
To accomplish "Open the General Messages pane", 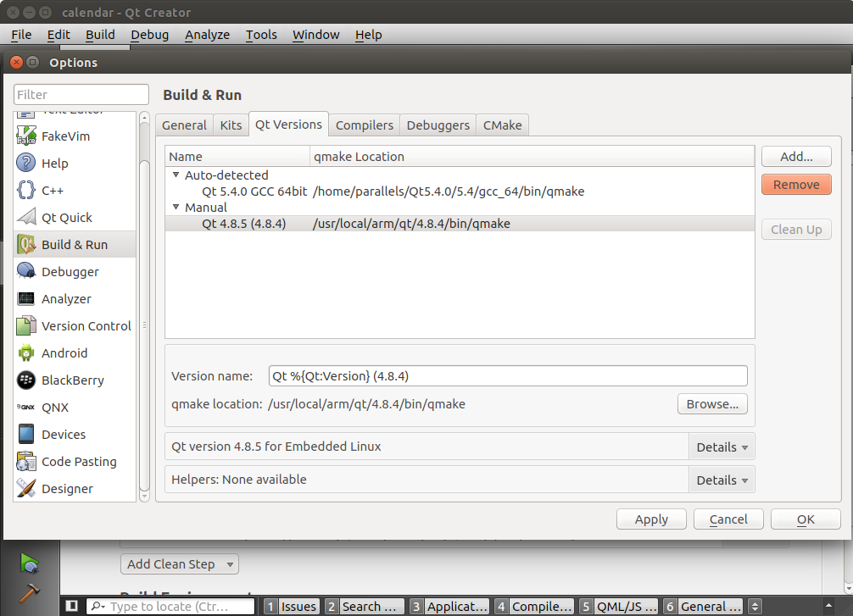I will pyautogui.click(x=704, y=606).
